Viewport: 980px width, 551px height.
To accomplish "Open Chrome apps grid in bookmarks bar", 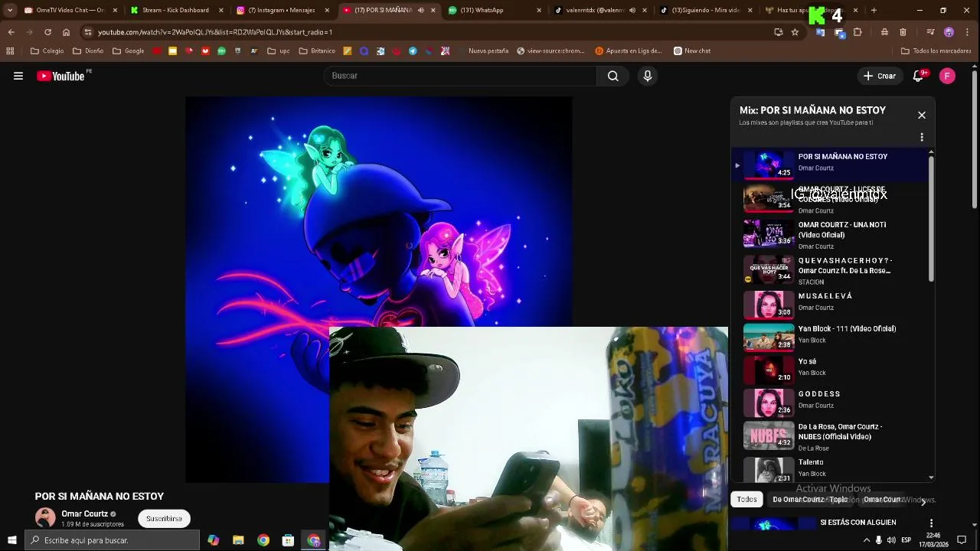I will 10,51.
